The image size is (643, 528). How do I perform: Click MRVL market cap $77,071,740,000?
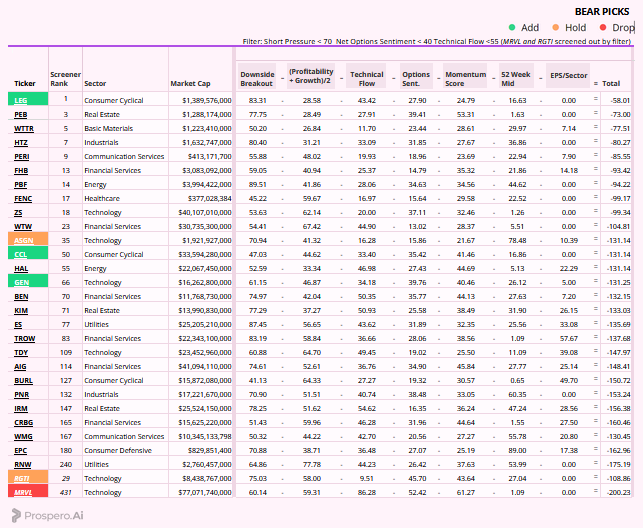pos(205,492)
